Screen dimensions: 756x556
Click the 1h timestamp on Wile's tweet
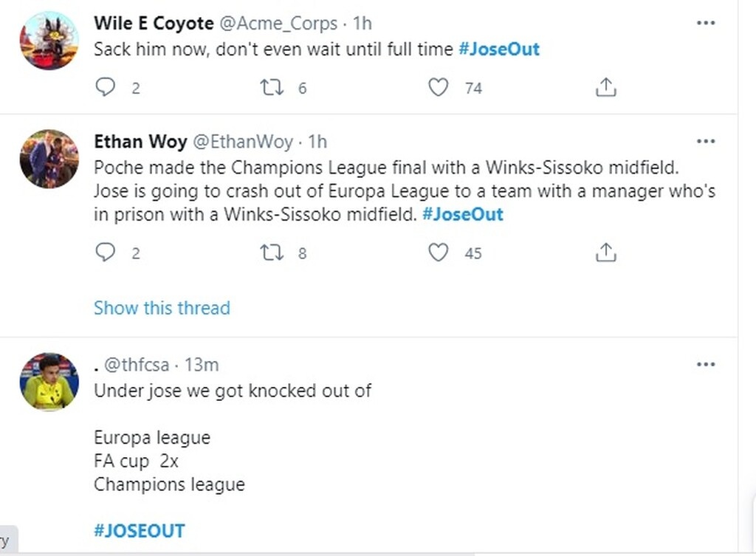coord(361,23)
